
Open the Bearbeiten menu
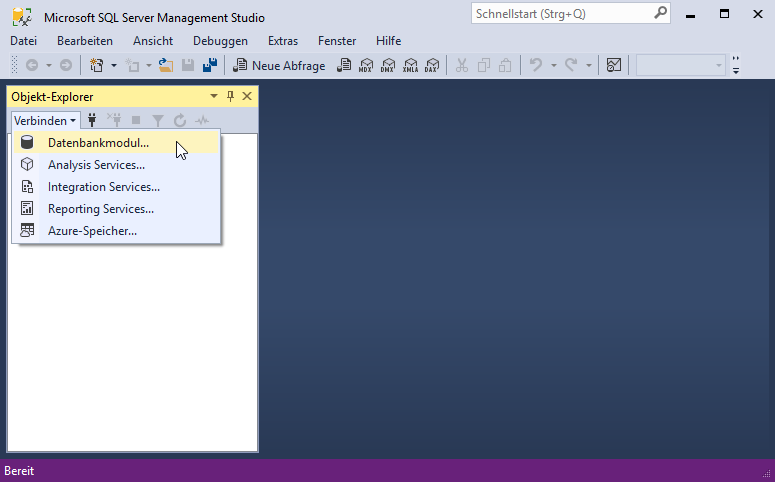click(x=85, y=41)
